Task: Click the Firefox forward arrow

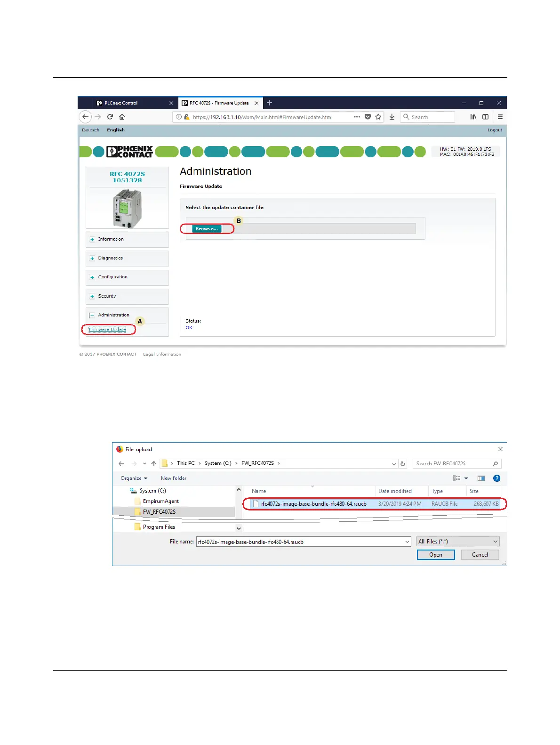Action: pos(98,117)
